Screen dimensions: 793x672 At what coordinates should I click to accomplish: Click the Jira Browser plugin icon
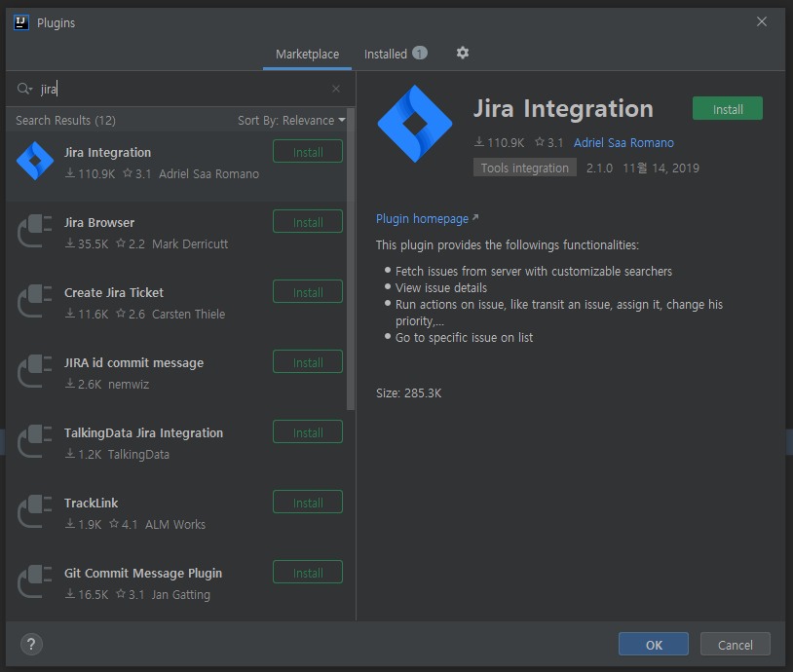coord(35,231)
